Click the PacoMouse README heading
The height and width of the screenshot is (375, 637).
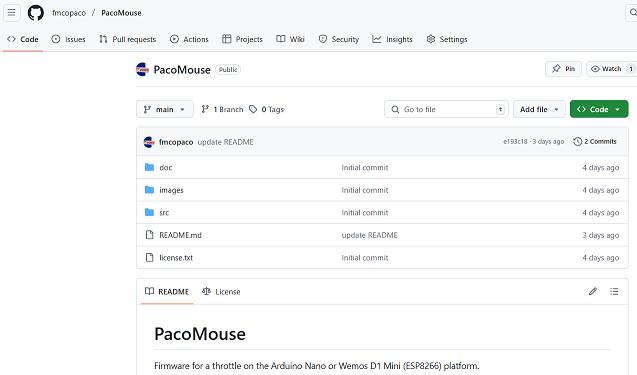pyautogui.click(x=200, y=334)
